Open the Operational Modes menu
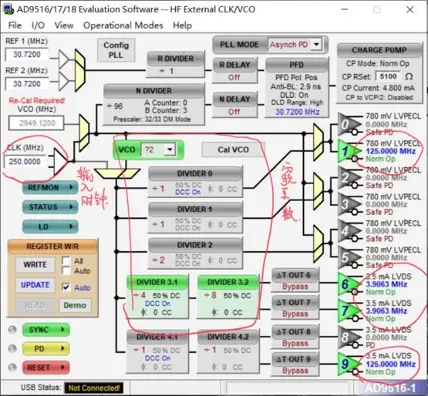The image size is (428, 396). pyautogui.click(x=123, y=25)
